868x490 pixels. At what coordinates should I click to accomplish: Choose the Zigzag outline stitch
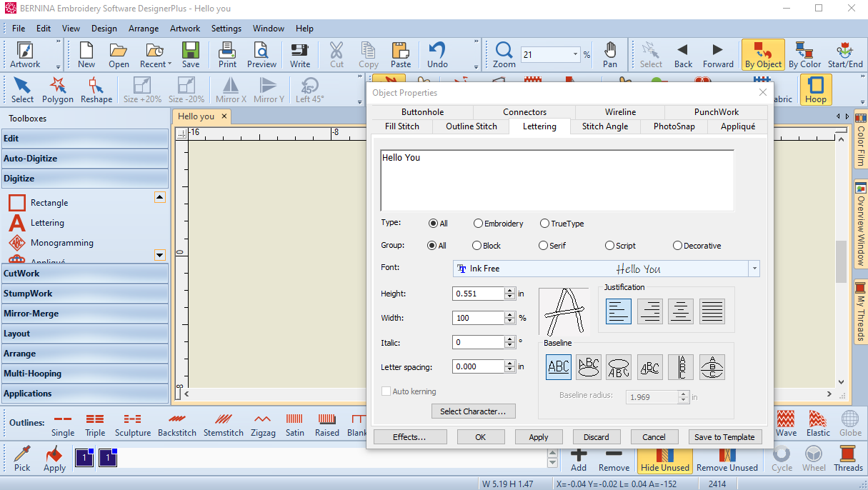263,424
